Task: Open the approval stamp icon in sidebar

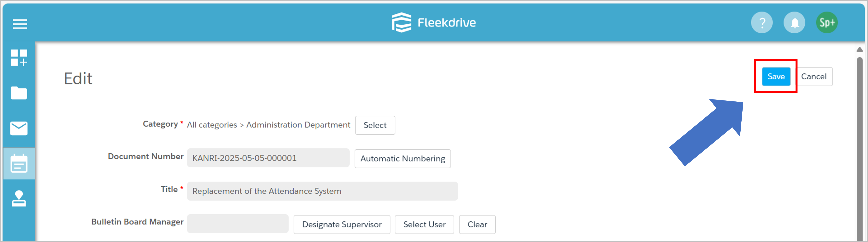Action: (x=19, y=199)
